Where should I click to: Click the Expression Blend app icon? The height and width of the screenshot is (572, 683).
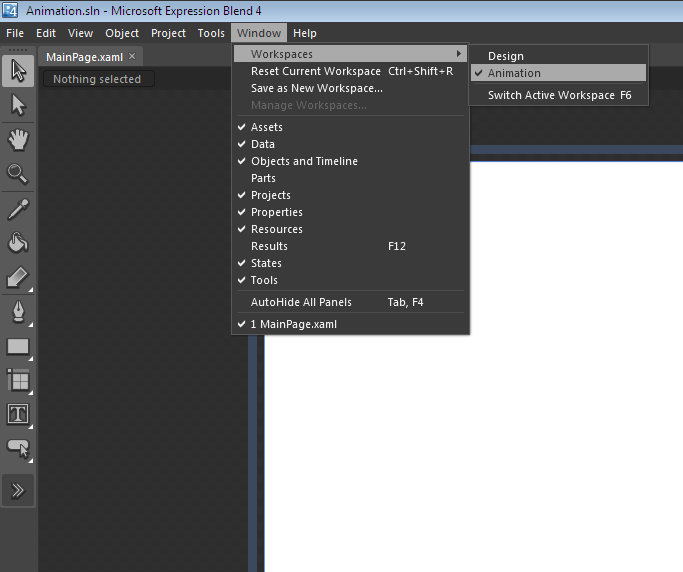(x=10, y=10)
